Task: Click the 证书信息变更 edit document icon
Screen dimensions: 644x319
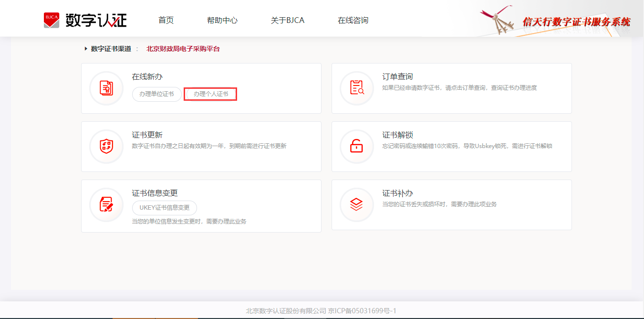Action: point(106,204)
